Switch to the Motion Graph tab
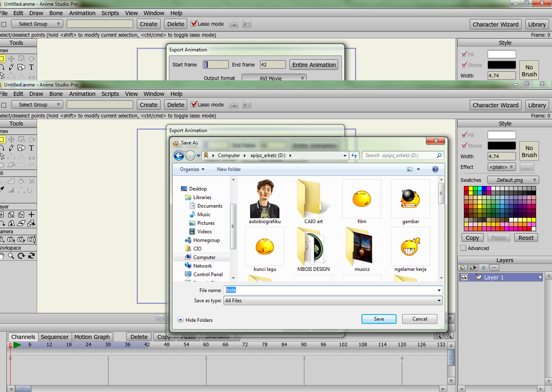 [x=92, y=337]
